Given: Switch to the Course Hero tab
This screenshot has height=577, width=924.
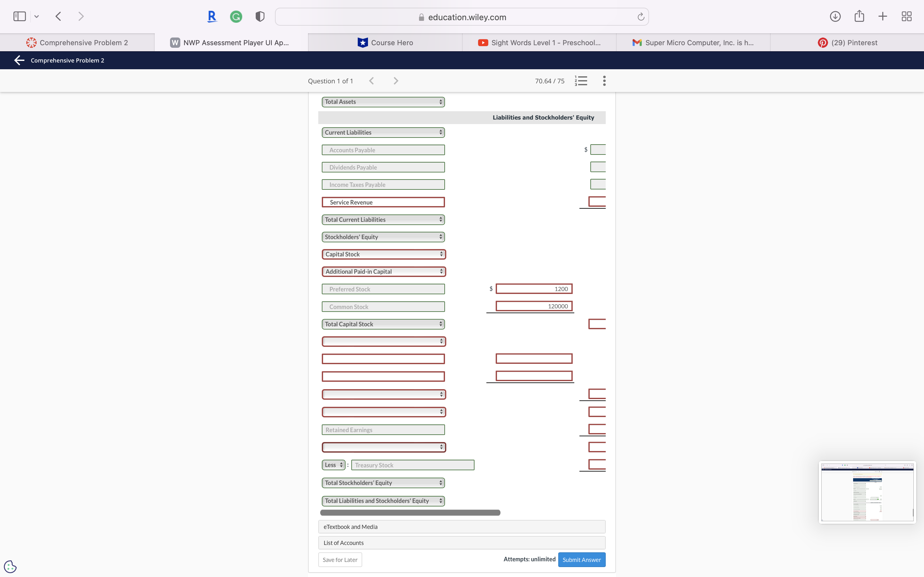Looking at the screenshot, I should (385, 43).
